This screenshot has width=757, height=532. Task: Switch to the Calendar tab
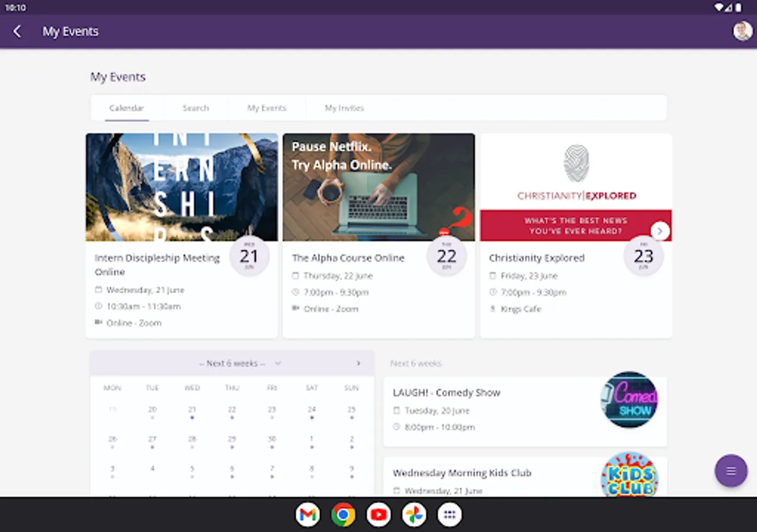pos(127,108)
